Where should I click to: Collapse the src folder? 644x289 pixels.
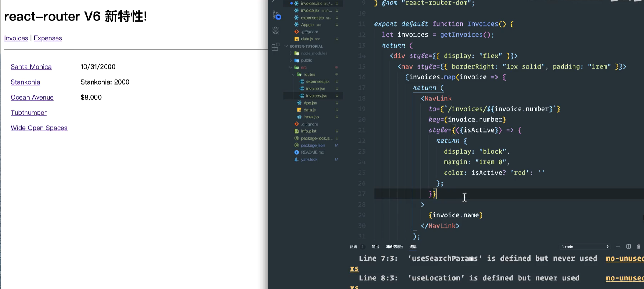tap(304, 68)
